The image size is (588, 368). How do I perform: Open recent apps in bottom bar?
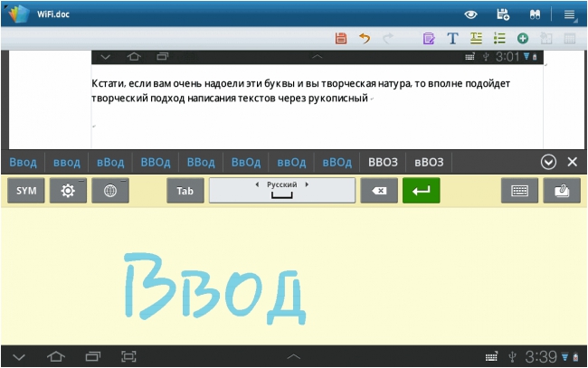92,356
